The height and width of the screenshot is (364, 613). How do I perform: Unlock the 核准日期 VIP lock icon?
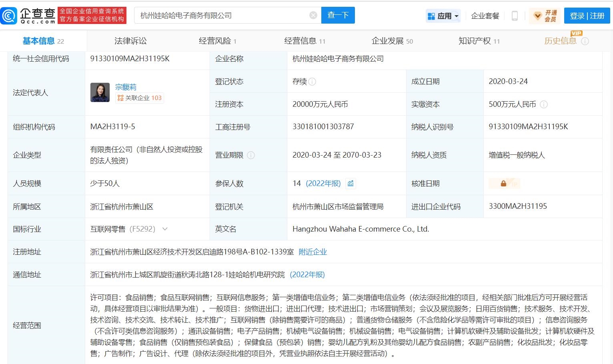click(504, 183)
